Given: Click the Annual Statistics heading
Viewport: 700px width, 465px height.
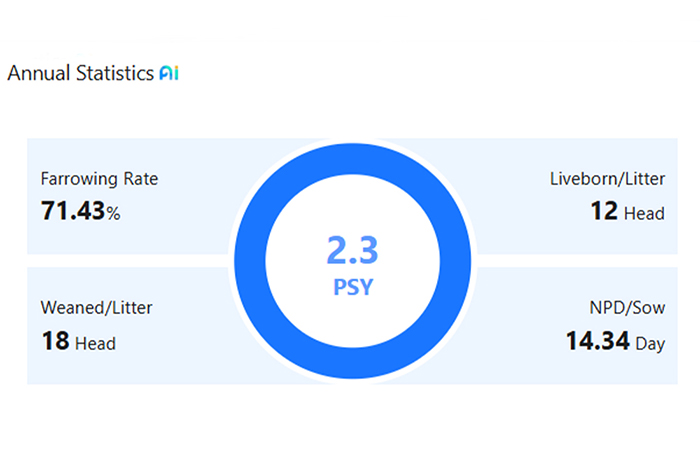Looking at the screenshot, I should click(80, 74).
